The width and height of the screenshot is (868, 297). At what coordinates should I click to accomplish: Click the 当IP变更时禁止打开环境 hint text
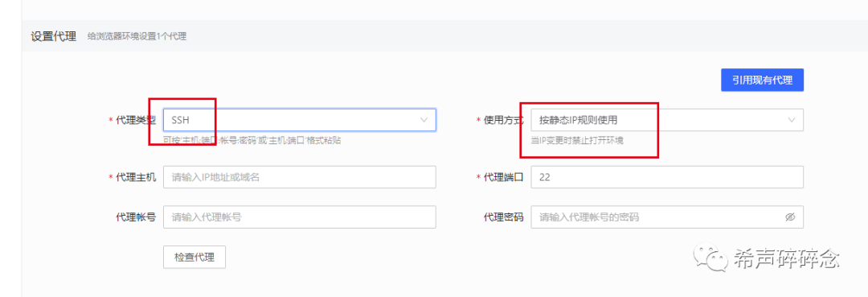tap(577, 140)
